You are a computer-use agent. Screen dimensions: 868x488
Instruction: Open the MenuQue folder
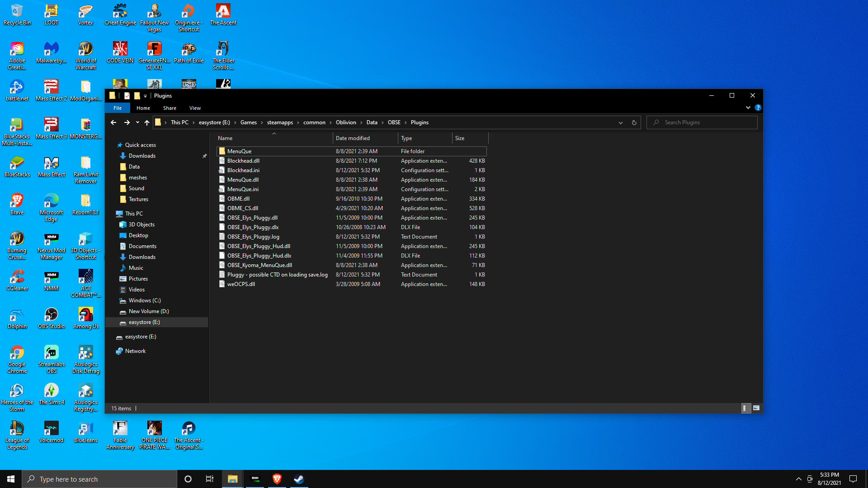click(239, 151)
